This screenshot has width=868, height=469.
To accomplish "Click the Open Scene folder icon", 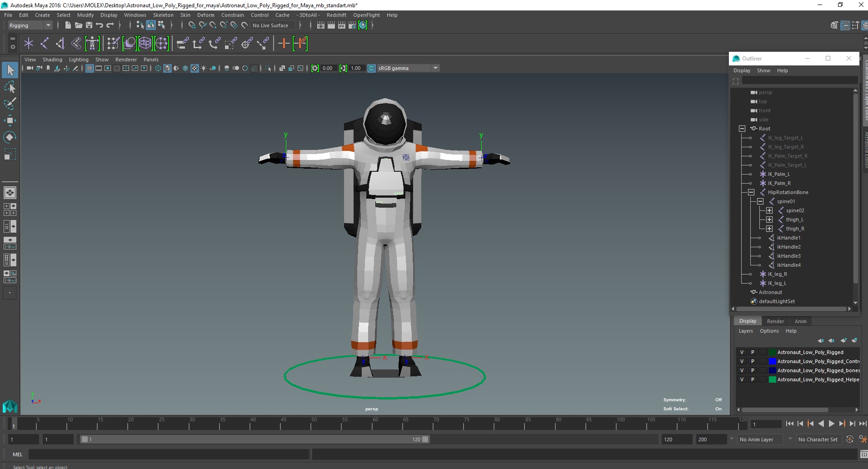I will tap(78, 25).
